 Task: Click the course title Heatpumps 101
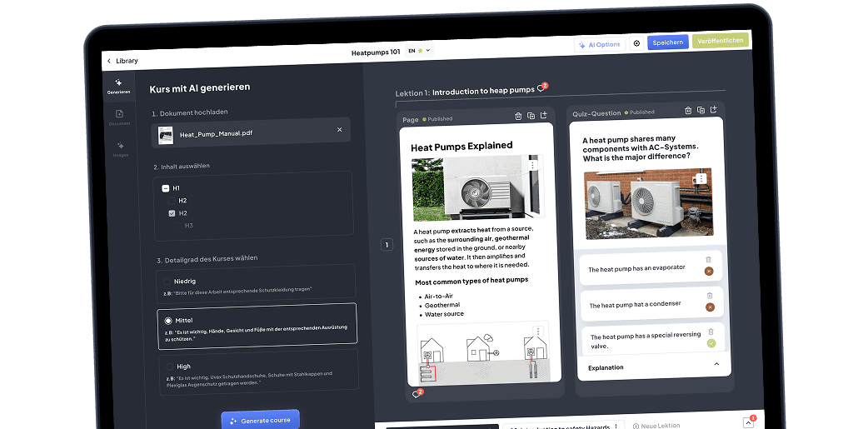(x=376, y=52)
